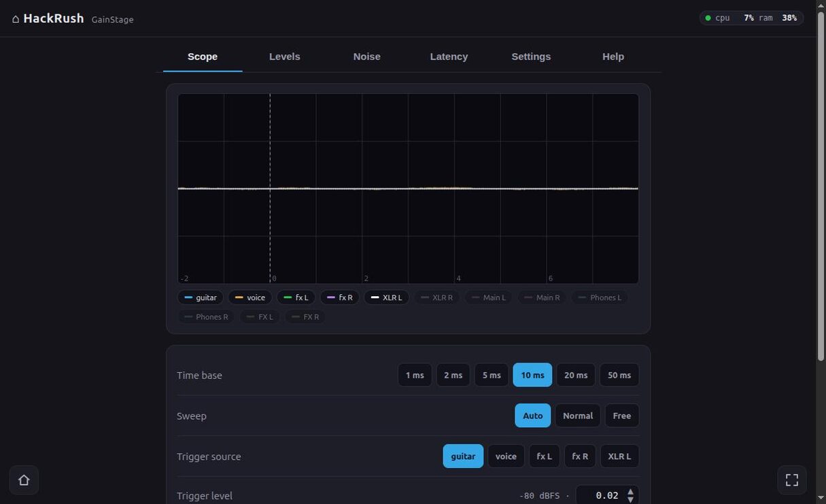
Task: Click the HackRush logo title
Action: [x=54, y=18]
